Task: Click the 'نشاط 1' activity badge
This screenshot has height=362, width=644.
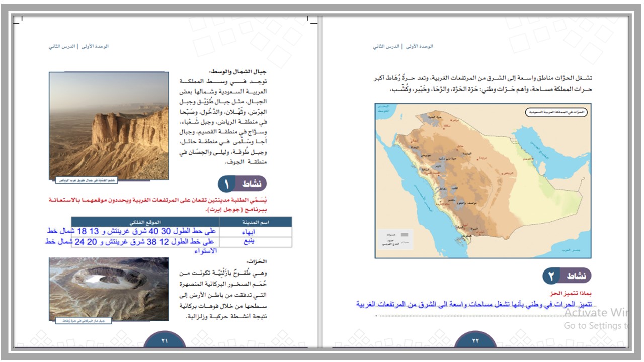Action: 243,184
